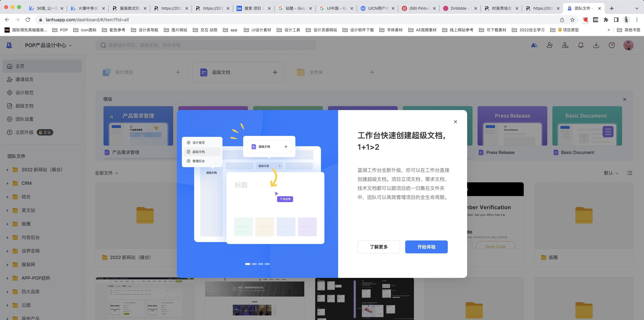This screenshot has width=644, height=320.
Task: Expand the 版圈 folder in sidebar
Action: pos(7,224)
